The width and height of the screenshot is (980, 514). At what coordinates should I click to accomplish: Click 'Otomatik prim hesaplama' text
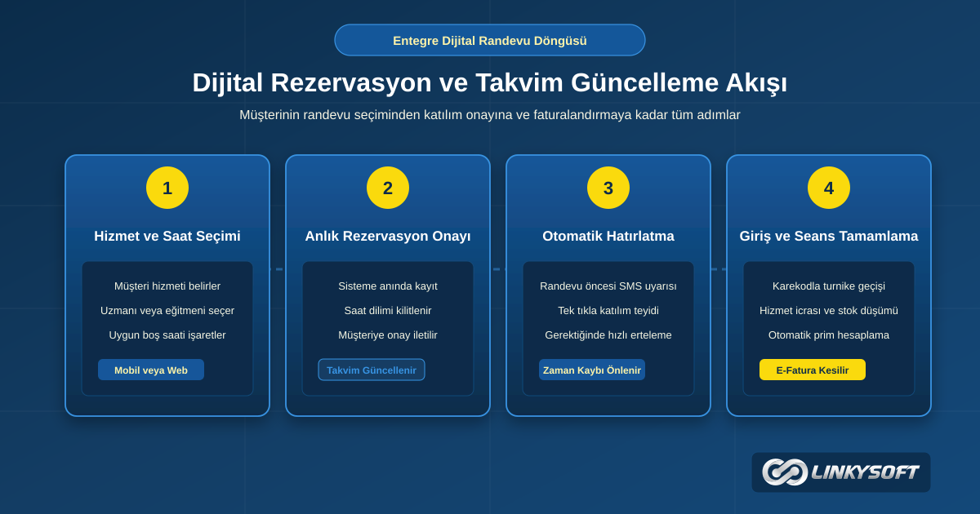point(829,335)
